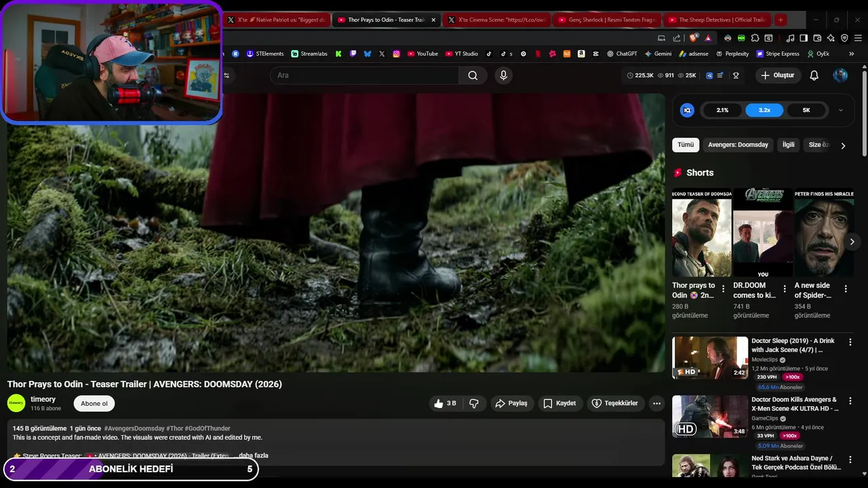Screen dimensions: 868x488
Task: Open YouTube bookmark in bookmarks bar
Action: (422, 54)
